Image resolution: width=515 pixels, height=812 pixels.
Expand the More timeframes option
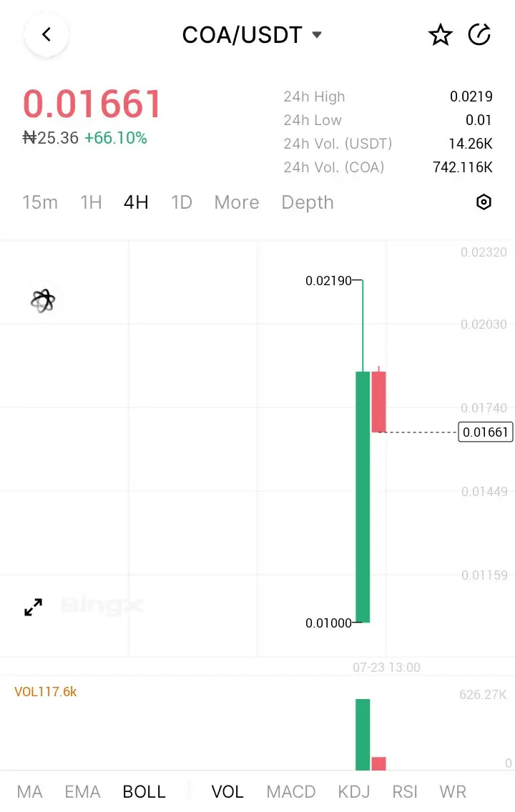click(236, 202)
